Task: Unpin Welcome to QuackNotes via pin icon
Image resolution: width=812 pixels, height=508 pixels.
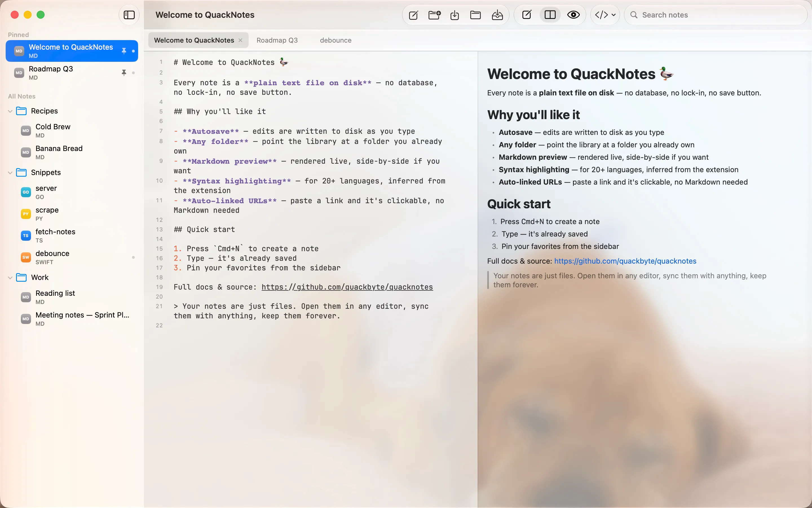Action: (x=124, y=51)
